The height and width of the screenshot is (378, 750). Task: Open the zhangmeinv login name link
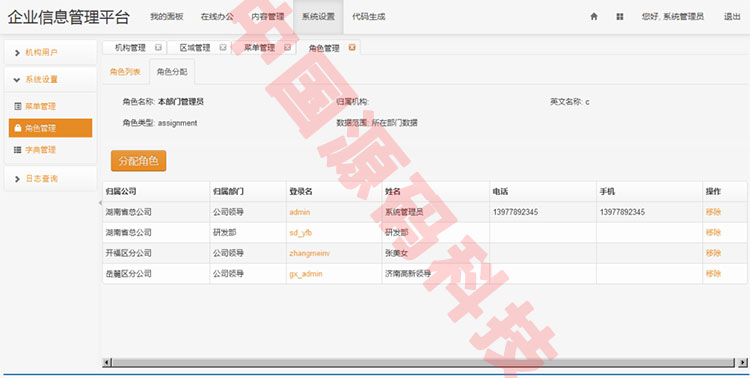(x=309, y=253)
